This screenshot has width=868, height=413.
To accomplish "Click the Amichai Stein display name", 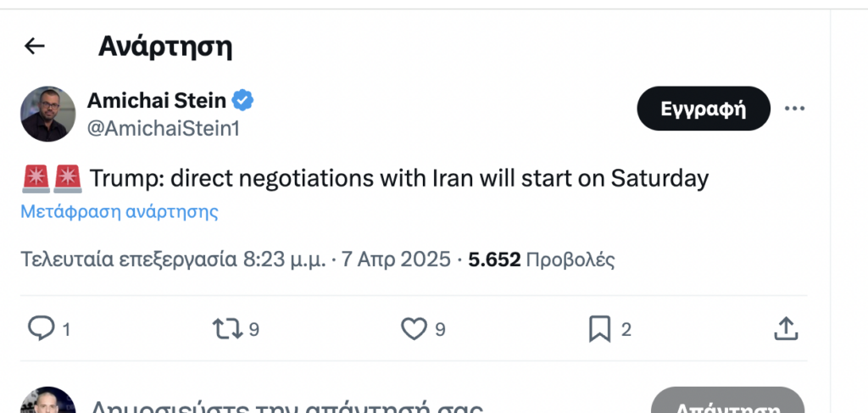I will pos(157,101).
